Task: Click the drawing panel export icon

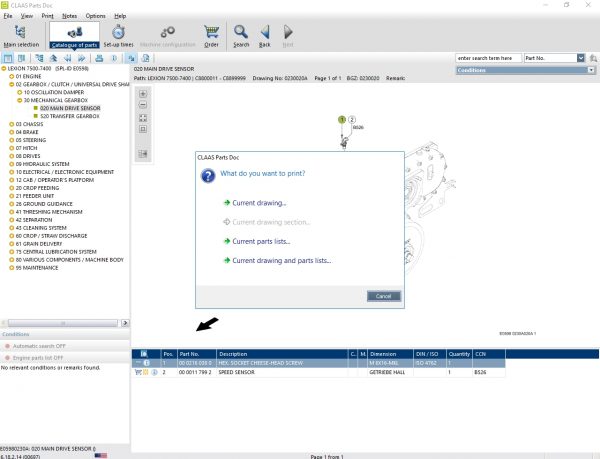Action: click(143, 154)
